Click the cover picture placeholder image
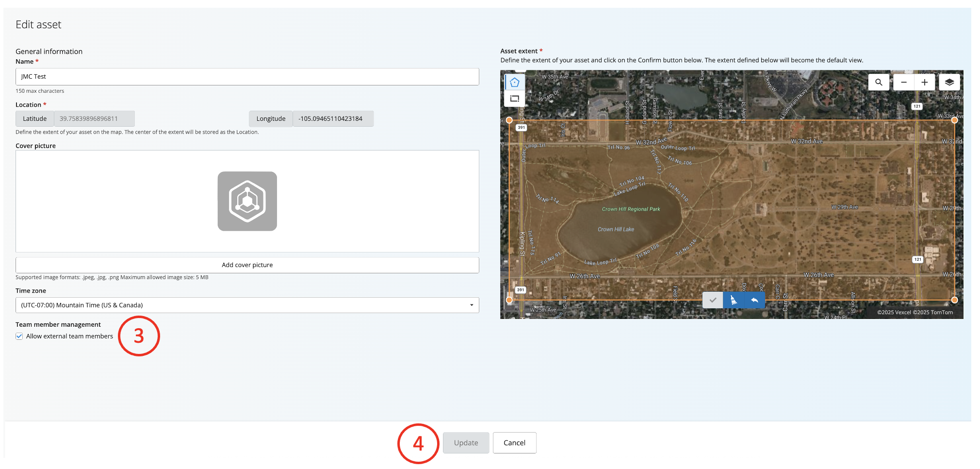The image size is (980, 469). (x=247, y=201)
